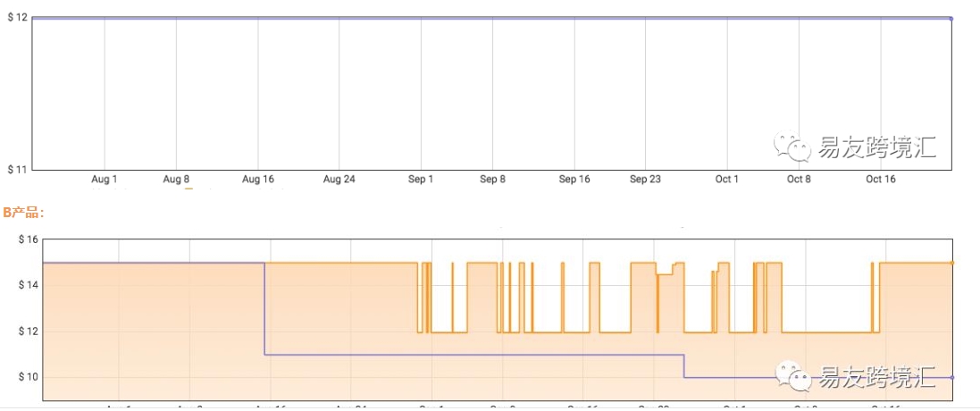Click the $ 14 axis label on bottom chart
This screenshot has width=980, height=411.
point(27,285)
